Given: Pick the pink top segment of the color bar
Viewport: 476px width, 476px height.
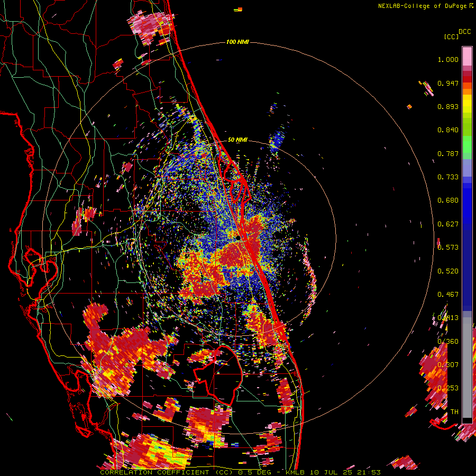Looking at the screenshot, I should tap(467, 56).
